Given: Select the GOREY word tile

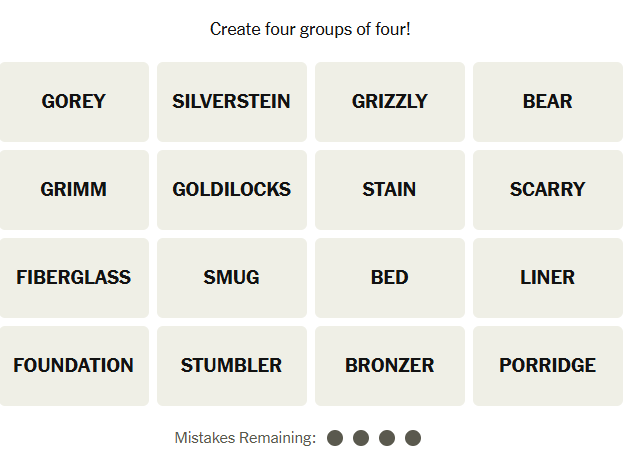Looking at the screenshot, I should (74, 102).
